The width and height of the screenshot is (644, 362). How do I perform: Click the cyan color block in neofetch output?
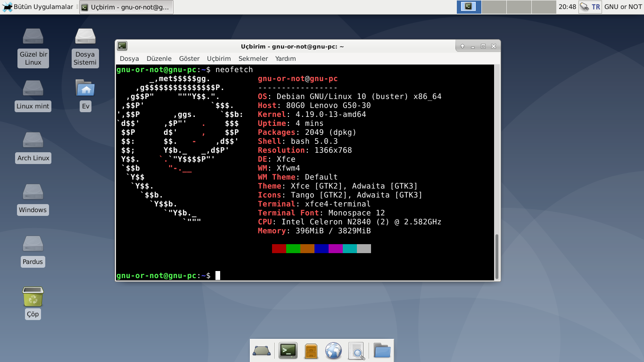tap(350, 248)
